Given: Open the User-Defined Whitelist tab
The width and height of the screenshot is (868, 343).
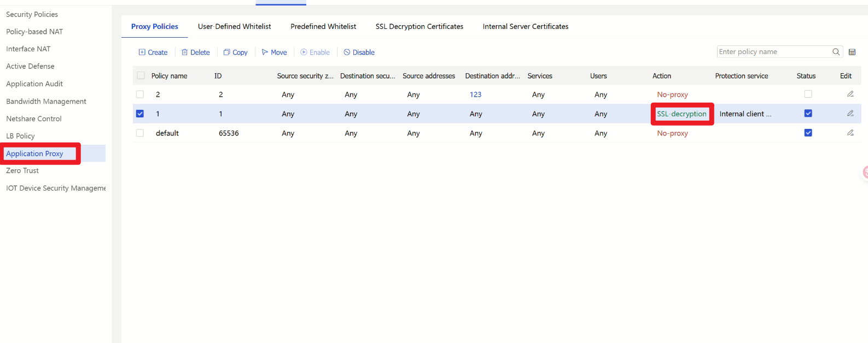Looking at the screenshot, I should coord(235,26).
